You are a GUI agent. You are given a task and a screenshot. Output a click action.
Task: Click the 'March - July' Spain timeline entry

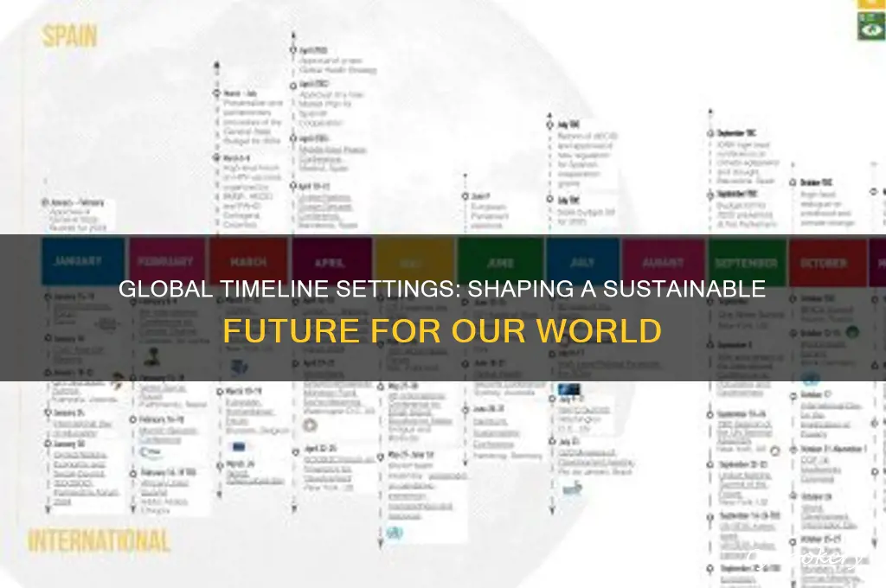[x=247, y=117]
